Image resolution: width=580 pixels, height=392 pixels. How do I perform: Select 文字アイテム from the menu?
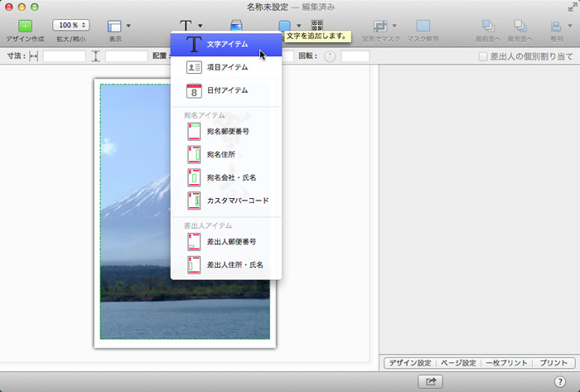point(226,44)
